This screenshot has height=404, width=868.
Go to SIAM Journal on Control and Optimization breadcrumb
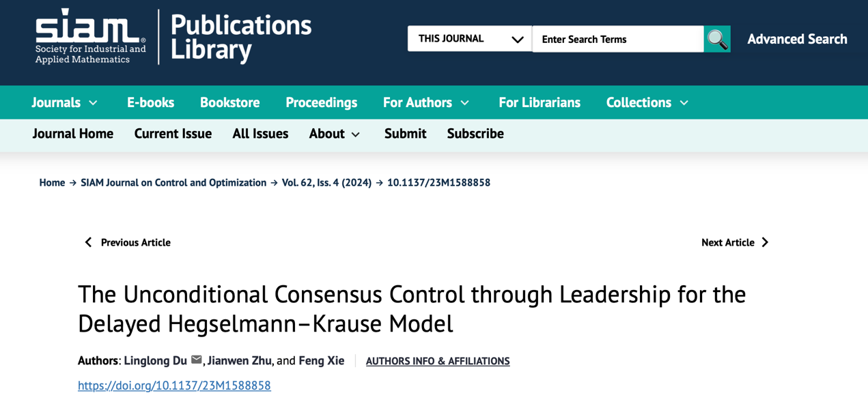point(173,182)
